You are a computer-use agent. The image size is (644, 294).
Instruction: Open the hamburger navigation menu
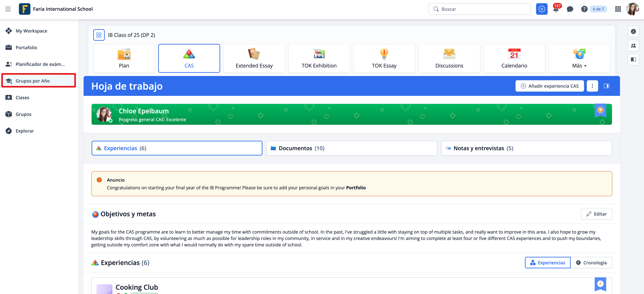8,9
